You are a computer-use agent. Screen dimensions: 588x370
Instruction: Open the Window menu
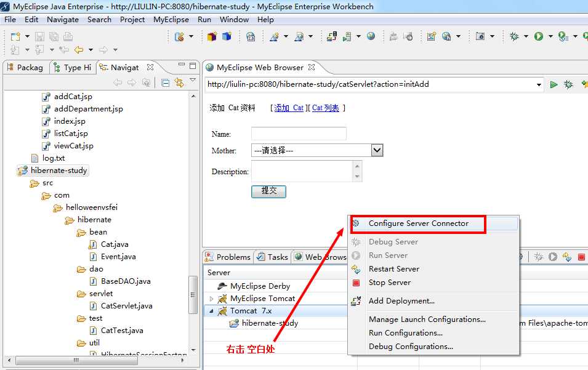234,20
